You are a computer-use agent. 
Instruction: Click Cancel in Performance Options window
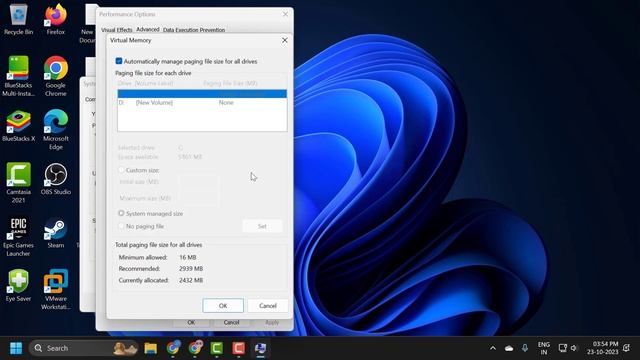[x=231, y=322]
